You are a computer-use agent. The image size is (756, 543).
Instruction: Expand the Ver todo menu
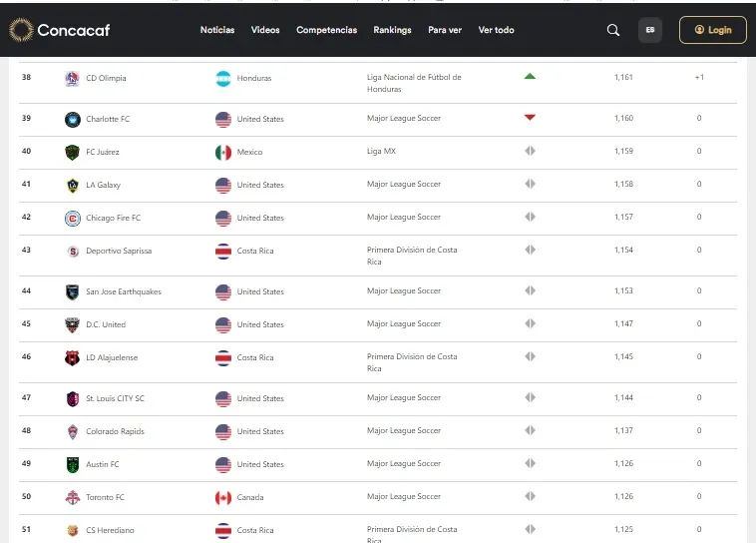tap(496, 30)
